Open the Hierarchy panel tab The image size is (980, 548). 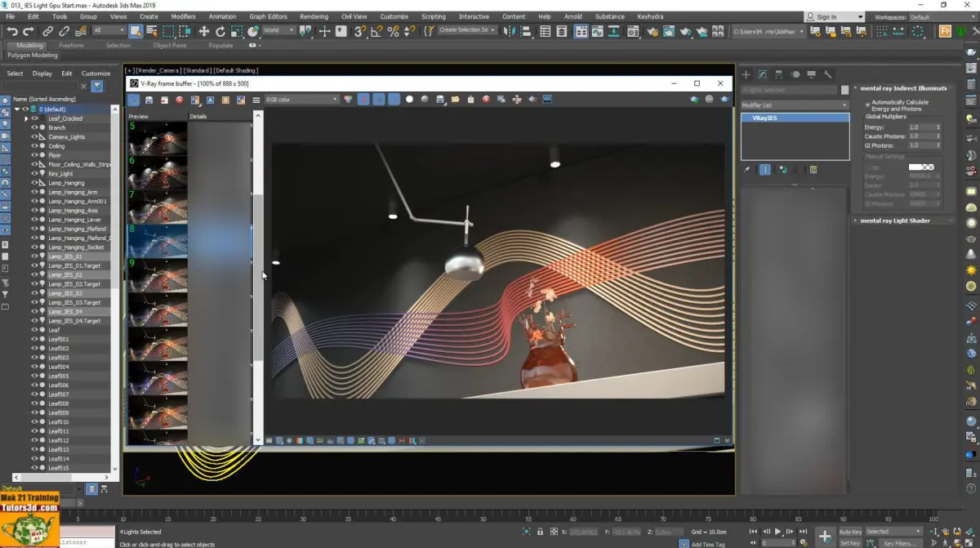(x=778, y=74)
